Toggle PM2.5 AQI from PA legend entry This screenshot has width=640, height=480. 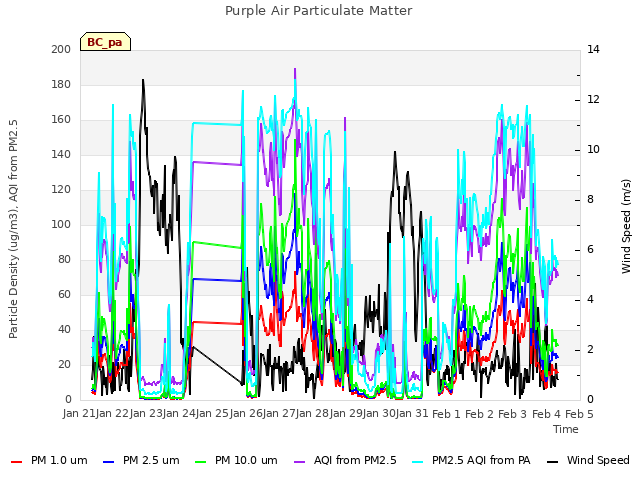(471, 461)
